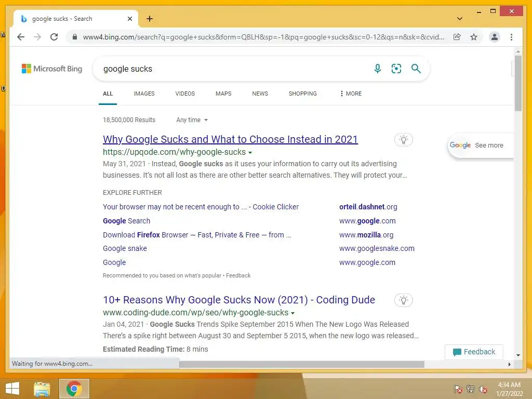Click the Chrome forward arrow button
The image size is (532, 399).
click(37, 37)
